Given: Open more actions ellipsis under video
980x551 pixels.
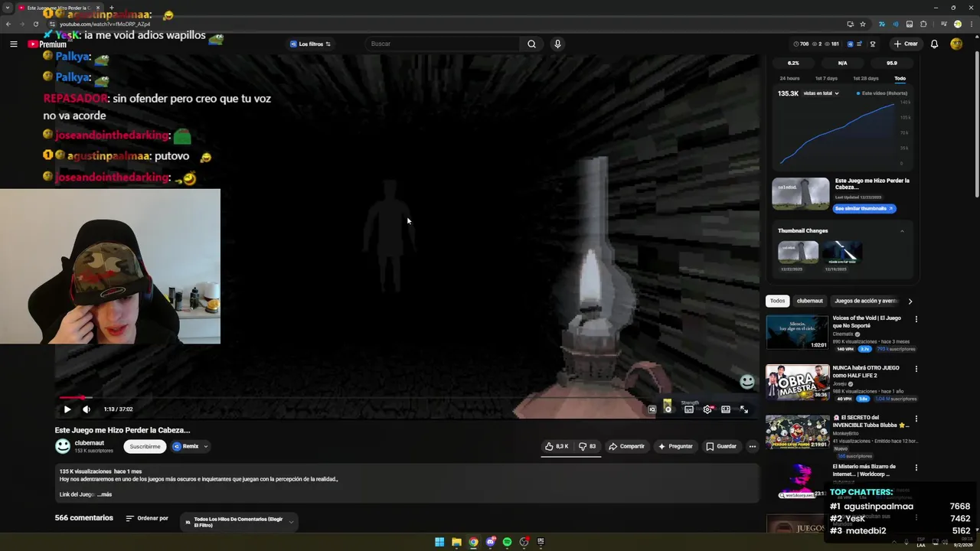Looking at the screenshot, I should coord(752,446).
